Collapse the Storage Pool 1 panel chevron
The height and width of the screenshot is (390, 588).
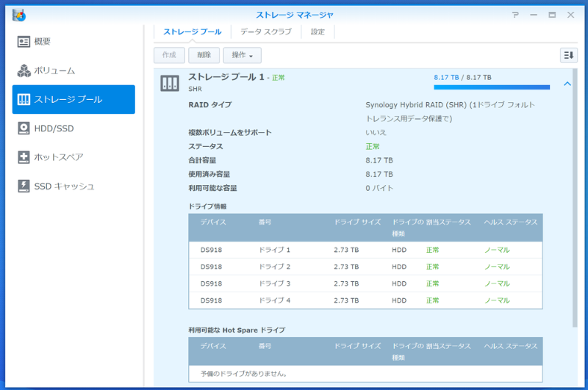567,84
